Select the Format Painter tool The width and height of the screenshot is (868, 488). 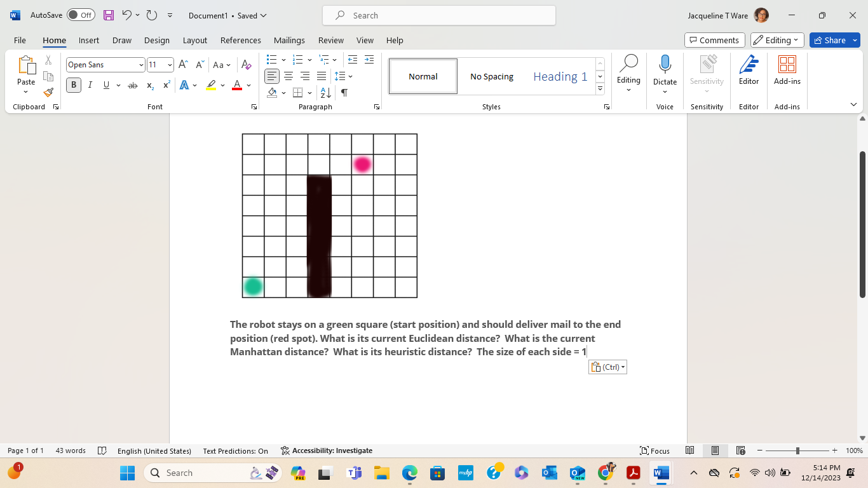(x=48, y=92)
